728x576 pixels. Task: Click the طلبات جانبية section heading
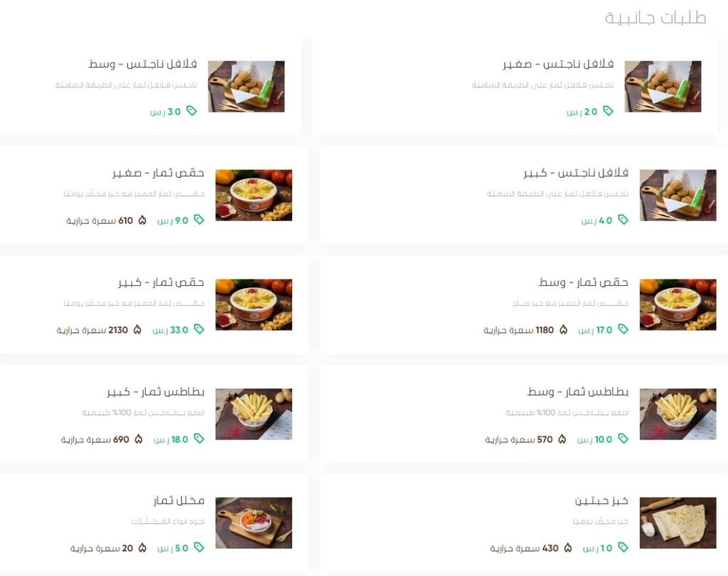(655, 18)
